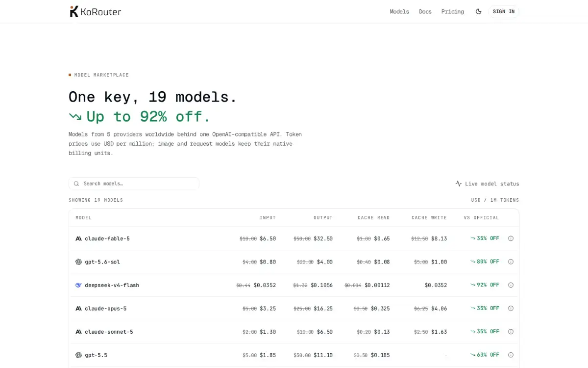This screenshot has width=588, height=368.
Task: Toggle dark mode moon icon
Action: click(x=479, y=11)
